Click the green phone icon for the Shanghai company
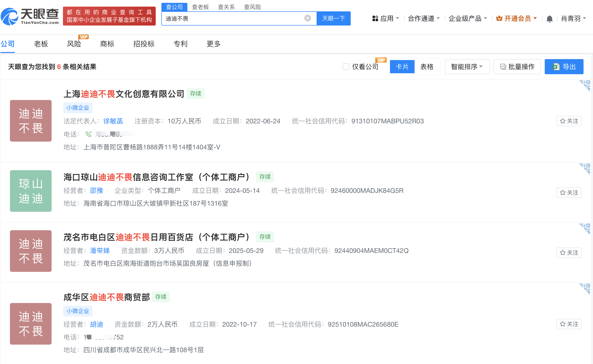The width and height of the screenshot is (593, 364). [89, 134]
